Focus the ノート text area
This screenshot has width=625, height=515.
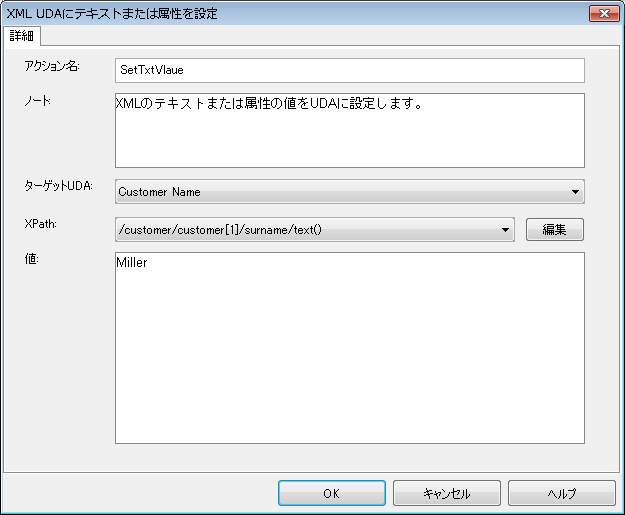350,130
